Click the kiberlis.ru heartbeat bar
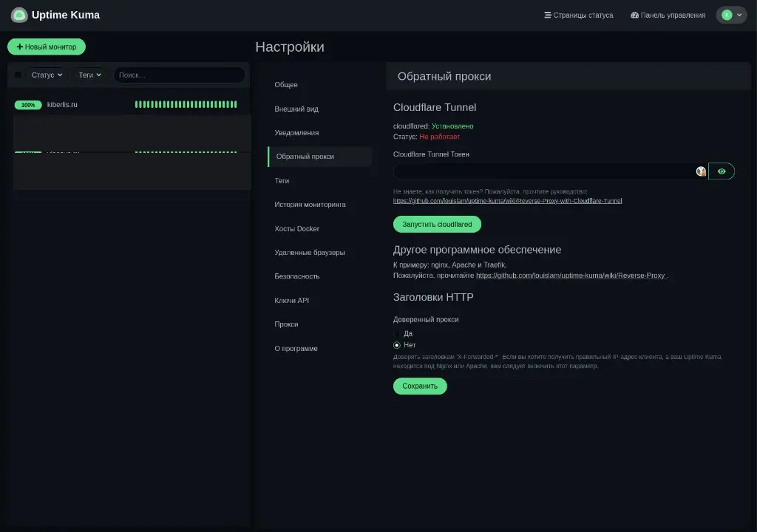The height and width of the screenshot is (532, 757). pos(186,104)
